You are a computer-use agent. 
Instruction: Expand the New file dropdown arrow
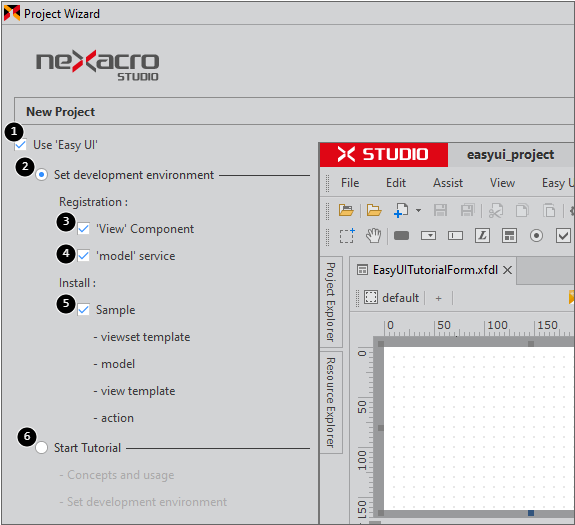pyautogui.click(x=418, y=210)
